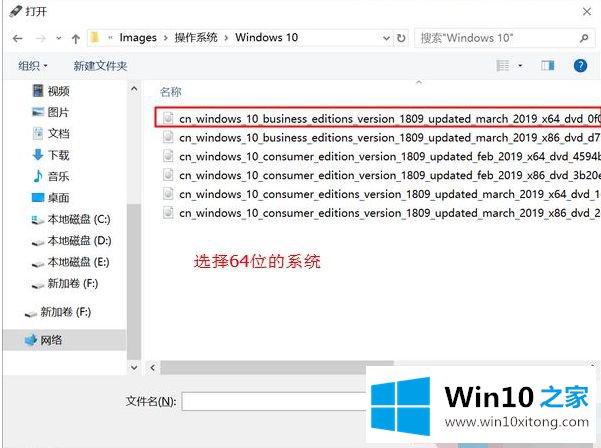The height and width of the screenshot is (448, 601).
Task: Click the folder icon in address bar
Action: (x=95, y=38)
